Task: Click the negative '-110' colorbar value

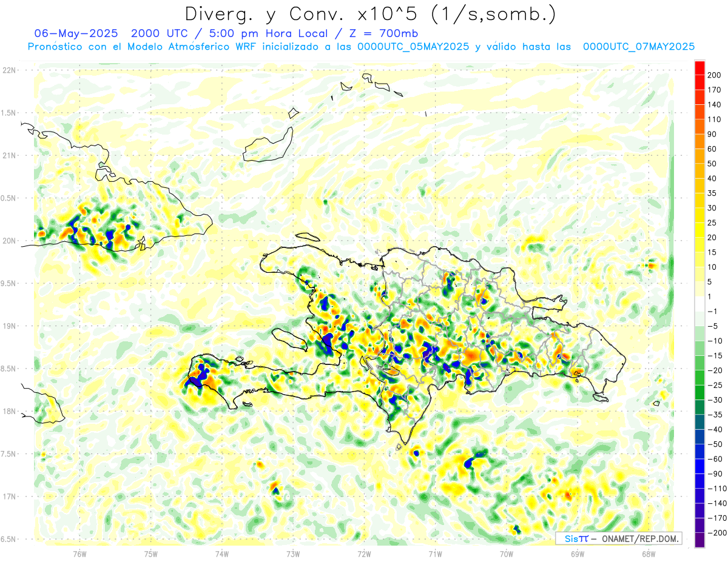Action: [716, 488]
